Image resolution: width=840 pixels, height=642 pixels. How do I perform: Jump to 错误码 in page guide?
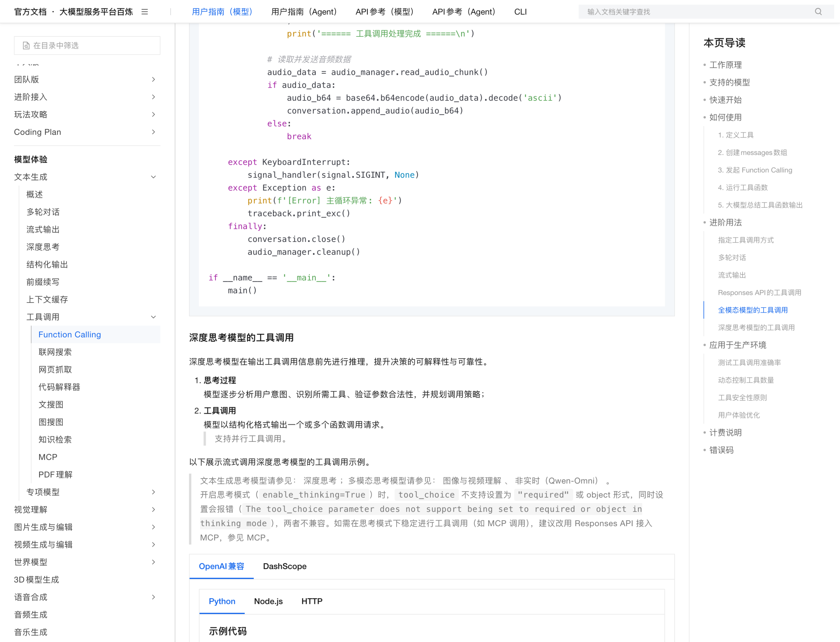pos(721,450)
